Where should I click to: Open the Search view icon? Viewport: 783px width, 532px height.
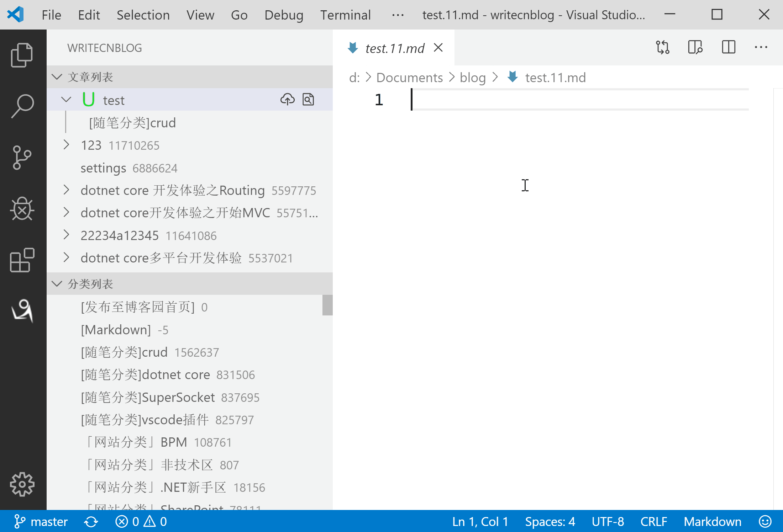22,106
